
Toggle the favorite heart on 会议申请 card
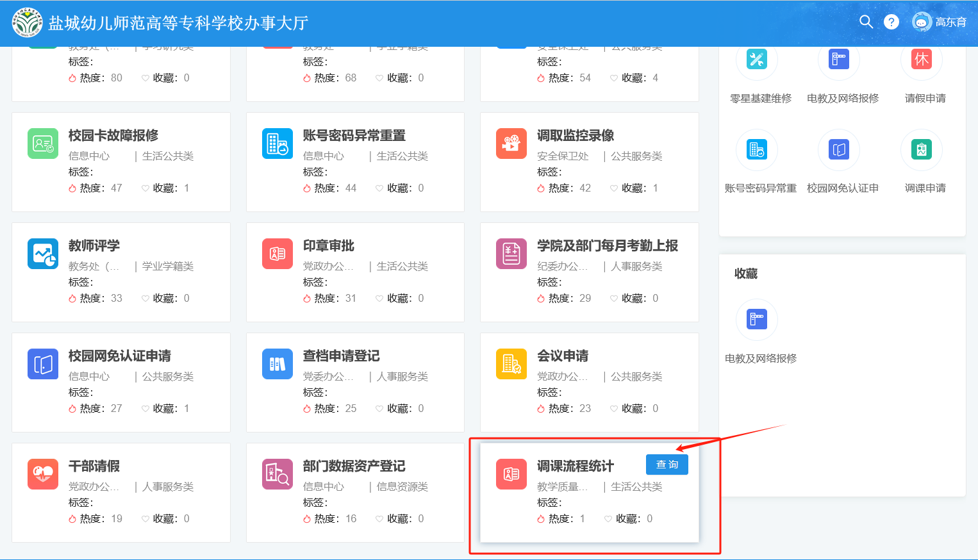click(x=614, y=409)
